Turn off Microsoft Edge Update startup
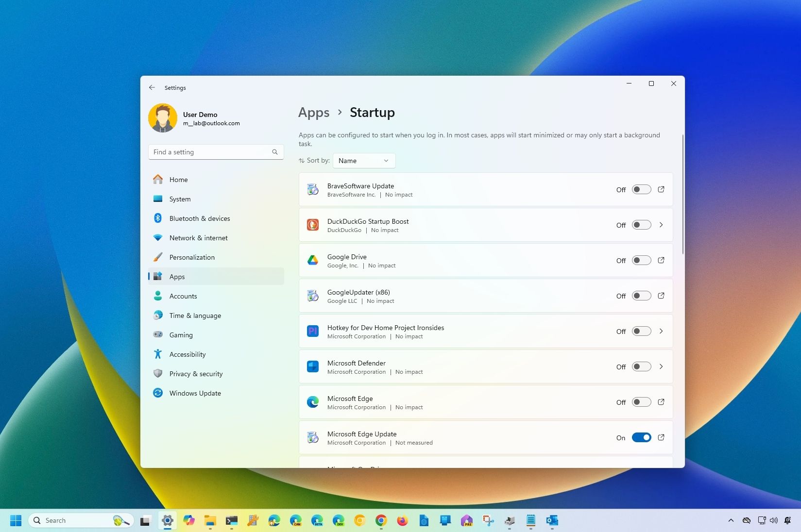This screenshot has height=532, width=801. pos(641,437)
